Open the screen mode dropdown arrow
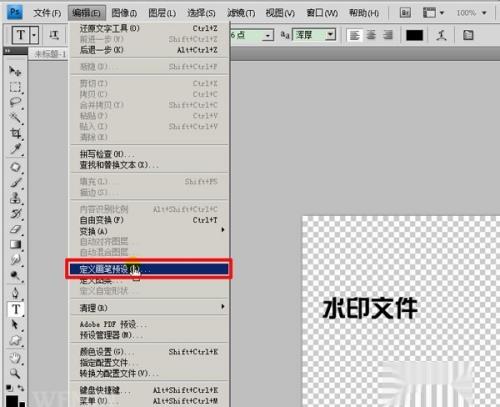The height and width of the screenshot is (407, 500). click(442, 13)
